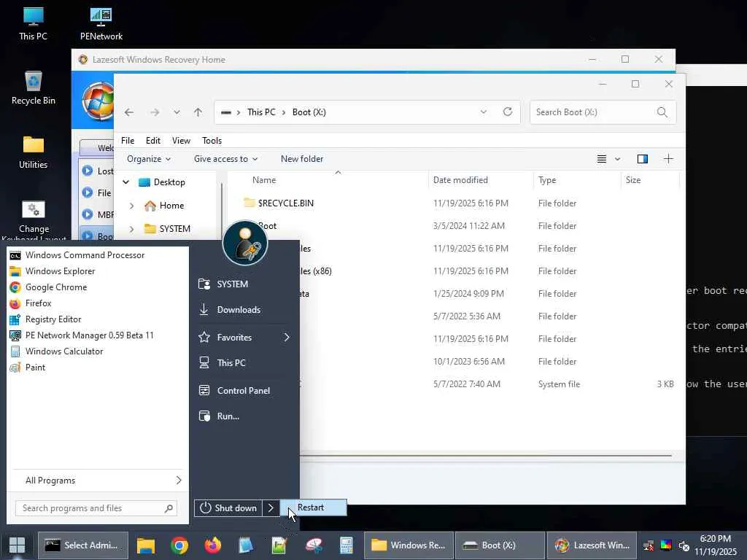
Task: Expand the SYSTEM tree node
Action: click(131, 229)
